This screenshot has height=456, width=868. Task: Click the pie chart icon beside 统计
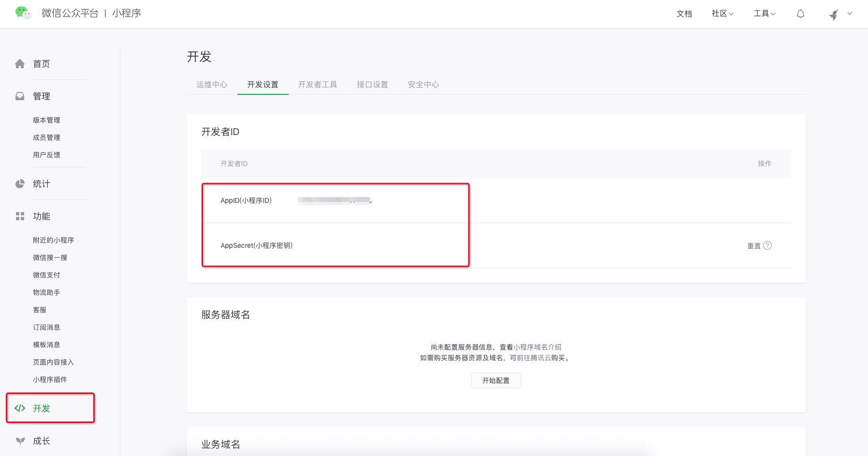20,184
